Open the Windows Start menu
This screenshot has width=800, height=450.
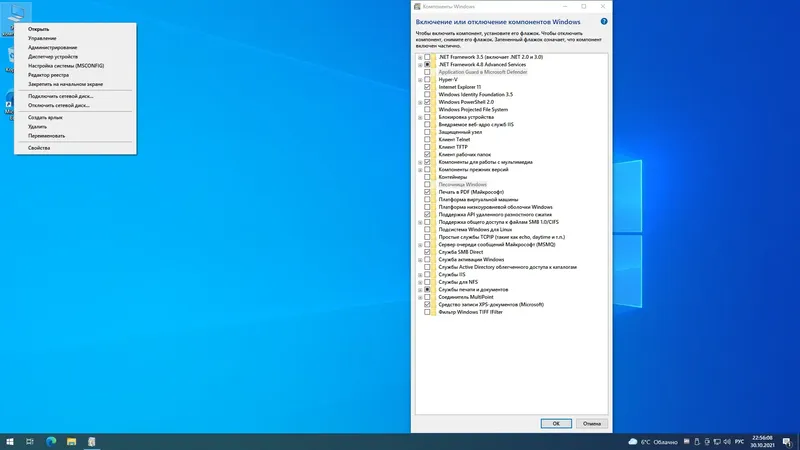click(x=10, y=442)
